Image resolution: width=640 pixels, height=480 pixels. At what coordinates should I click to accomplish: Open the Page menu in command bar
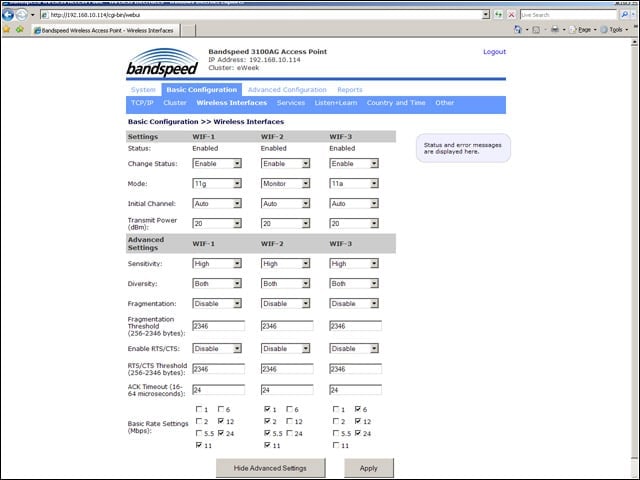(x=583, y=30)
